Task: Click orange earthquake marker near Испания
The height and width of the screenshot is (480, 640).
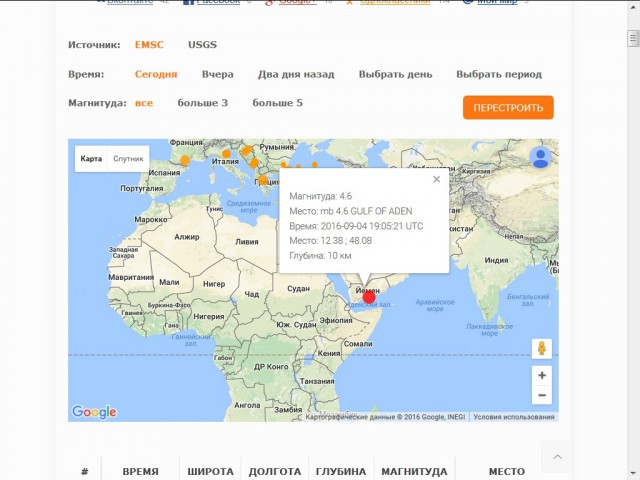Action: (185, 160)
